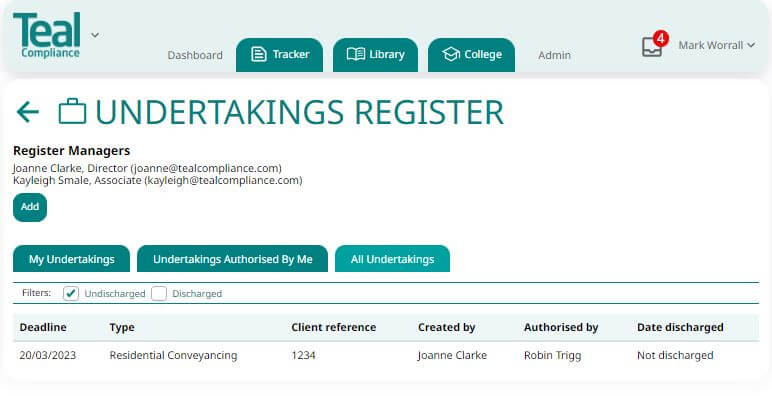Open the notifications inbox icon
Image resolution: width=772 pixels, height=396 pixels.
point(651,48)
